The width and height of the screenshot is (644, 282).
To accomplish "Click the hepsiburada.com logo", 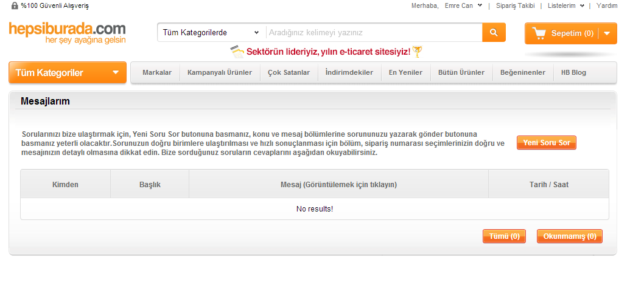I will pos(67,29).
